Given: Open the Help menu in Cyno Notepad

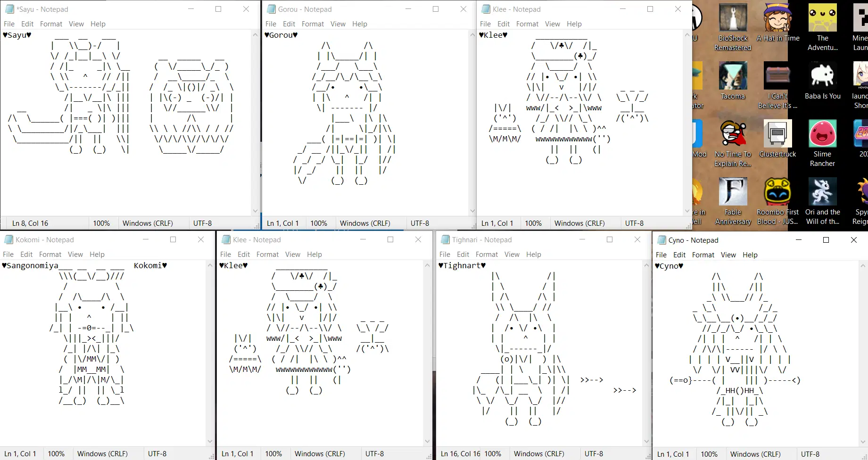Looking at the screenshot, I should [x=750, y=255].
